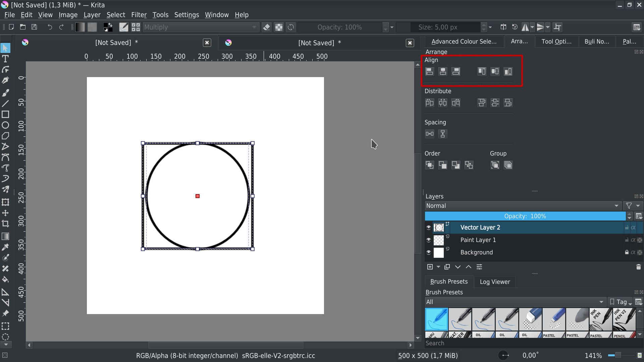Select the Crop tool
The width and height of the screenshot is (644, 362).
(5, 224)
